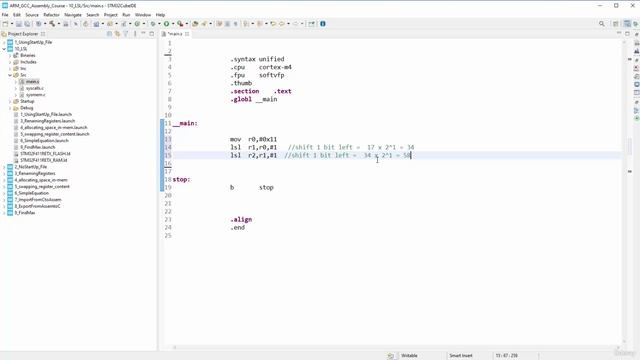Viewport: 640px width, 360px height.
Task: Click the New file toolbar icon
Action: pos(5,24)
